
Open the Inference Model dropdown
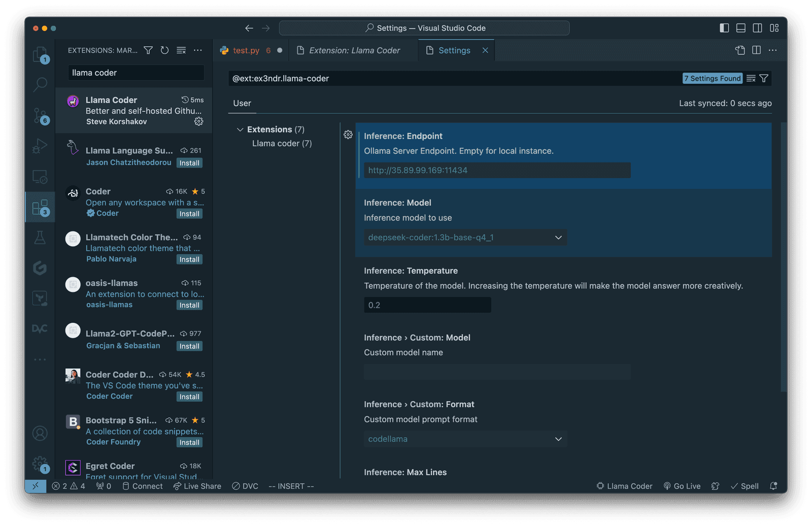click(465, 237)
